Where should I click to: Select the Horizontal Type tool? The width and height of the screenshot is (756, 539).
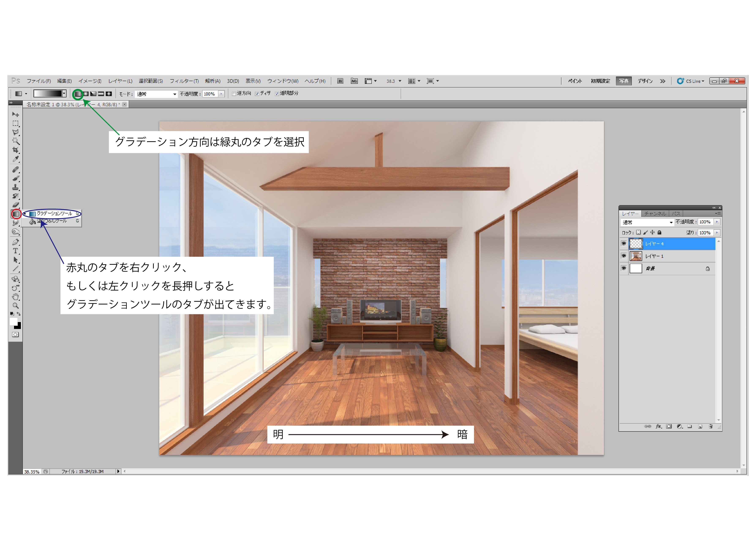(15, 251)
